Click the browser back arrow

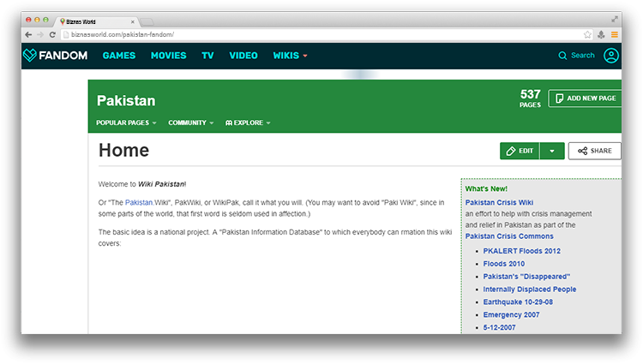[x=28, y=34]
